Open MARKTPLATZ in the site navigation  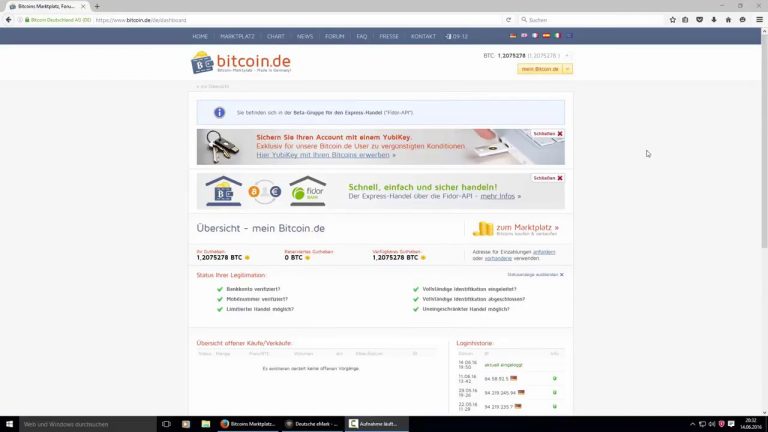[237, 36]
